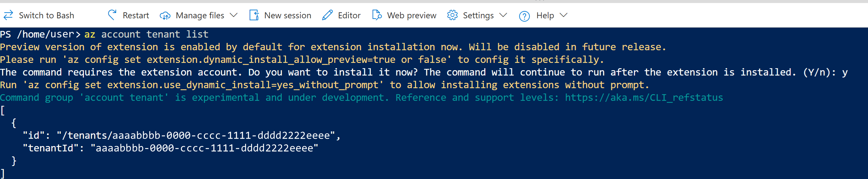Click the Restart circular arrow icon
This screenshot has width=868, height=179.
[x=112, y=15]
